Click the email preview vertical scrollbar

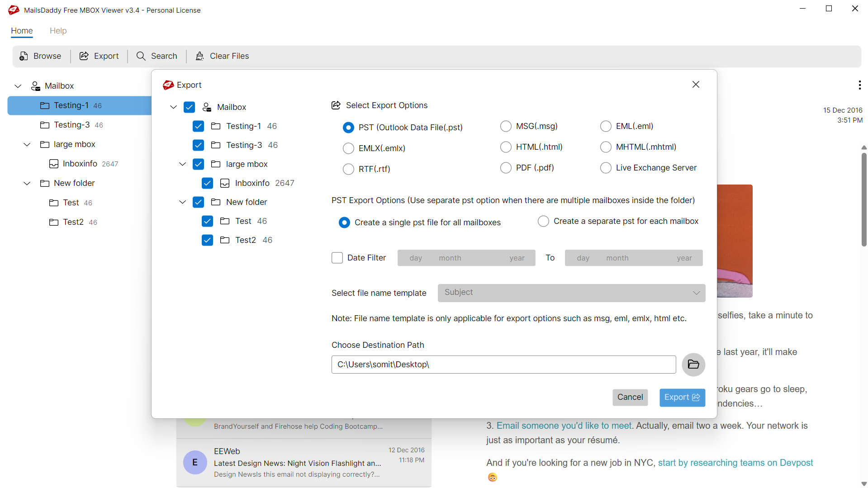[864, 199]
